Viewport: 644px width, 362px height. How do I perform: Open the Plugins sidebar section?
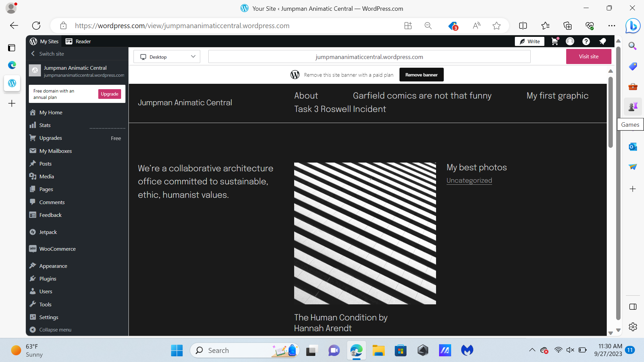(x=48, y=279)
